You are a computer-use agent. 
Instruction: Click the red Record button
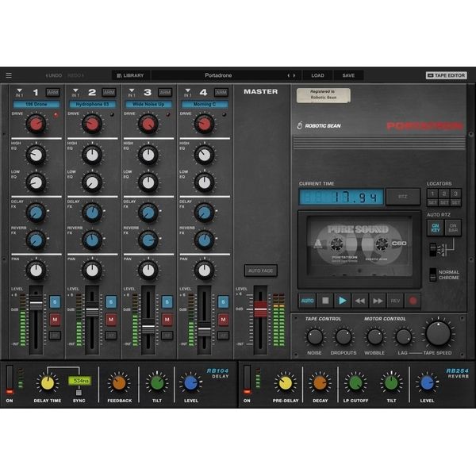[x=413, y=301]
